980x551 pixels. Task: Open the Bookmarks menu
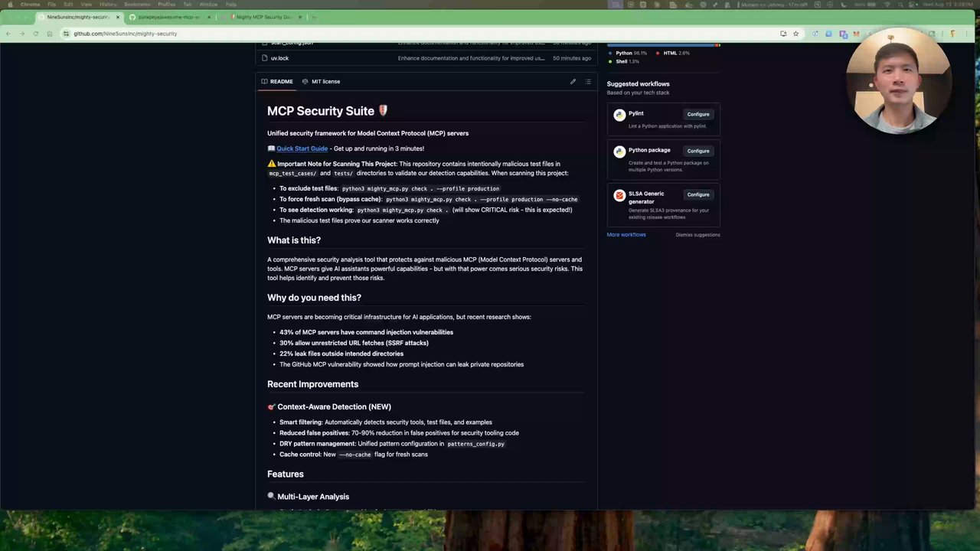tap(138, 5)
